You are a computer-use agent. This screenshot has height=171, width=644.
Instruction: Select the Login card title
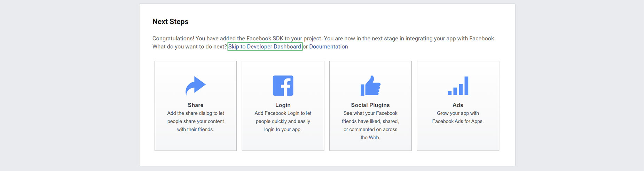pyautogui.click(x=283, y=105)
